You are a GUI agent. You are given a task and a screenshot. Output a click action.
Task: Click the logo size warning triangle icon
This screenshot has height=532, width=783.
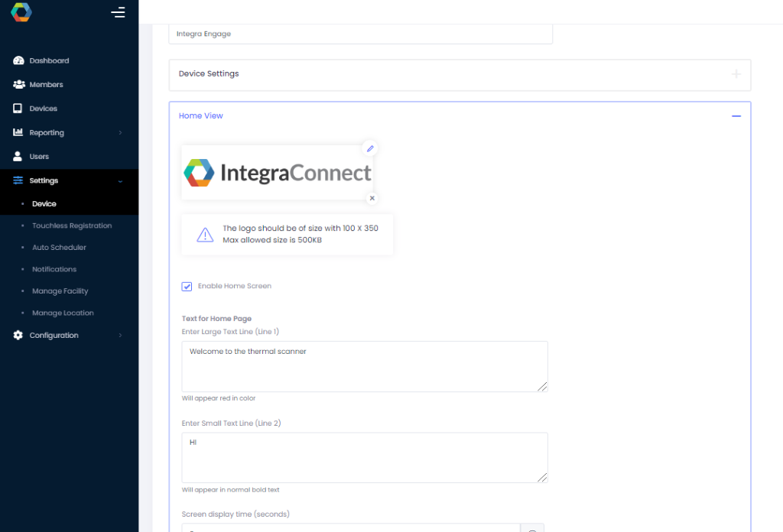(204, 234)
